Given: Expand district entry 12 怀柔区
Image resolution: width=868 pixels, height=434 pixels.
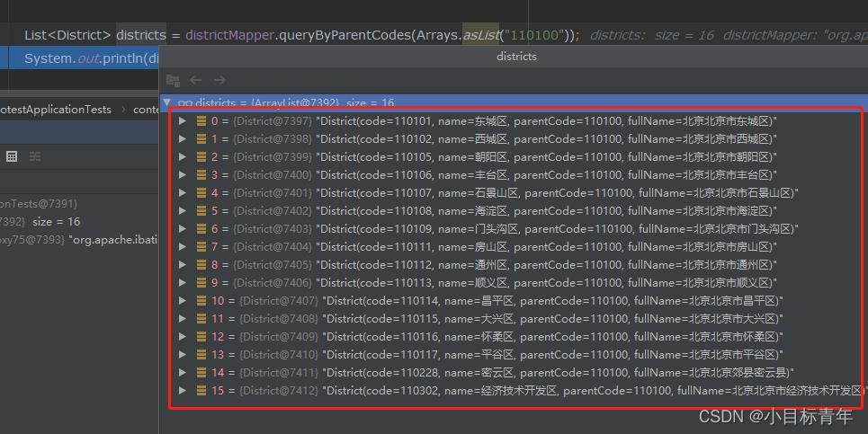Looking at the screenshot, I should (x=182, y=336).
